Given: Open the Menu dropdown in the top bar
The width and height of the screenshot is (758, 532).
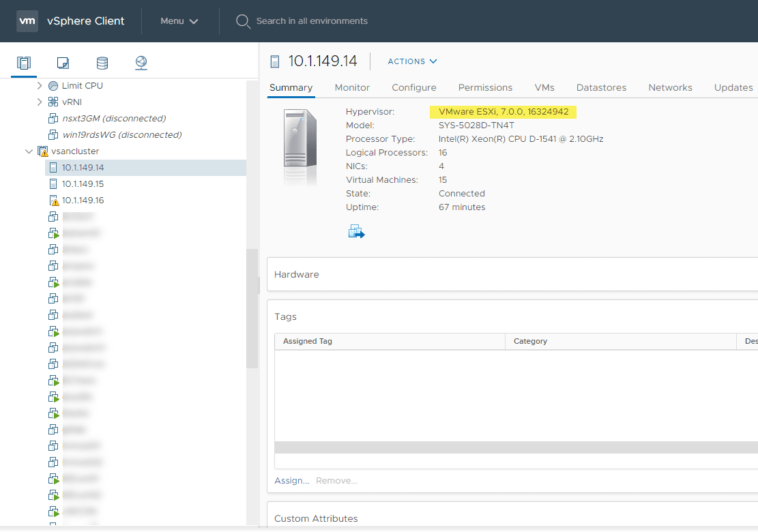Looking at the screenshot, I should tap(179, 21).
